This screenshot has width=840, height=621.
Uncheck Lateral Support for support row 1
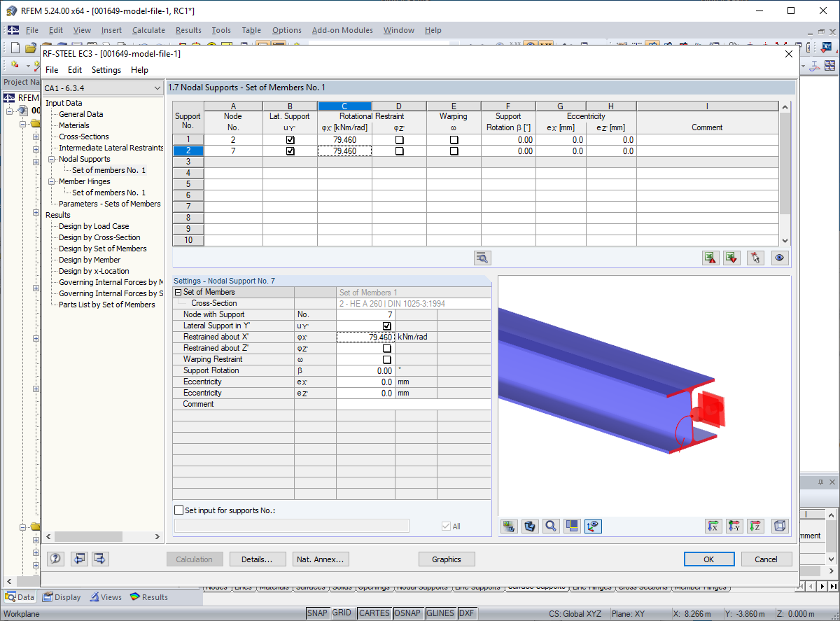[x=290, y=139]
